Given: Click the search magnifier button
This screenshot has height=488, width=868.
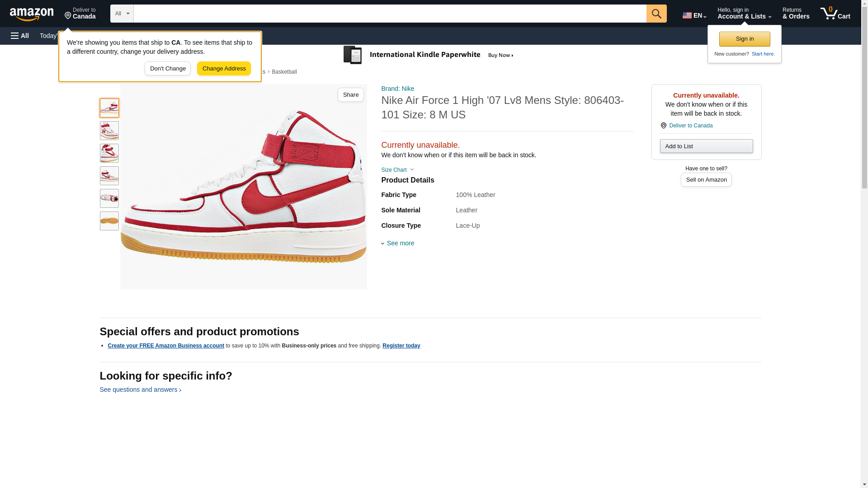Looking at the screenshot, I should pos(656,14).
